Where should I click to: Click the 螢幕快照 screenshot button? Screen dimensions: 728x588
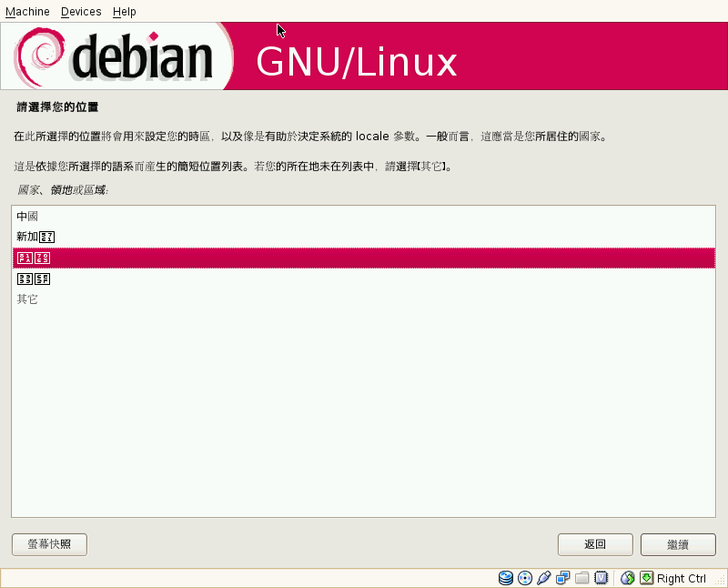[x=49, y=544]
